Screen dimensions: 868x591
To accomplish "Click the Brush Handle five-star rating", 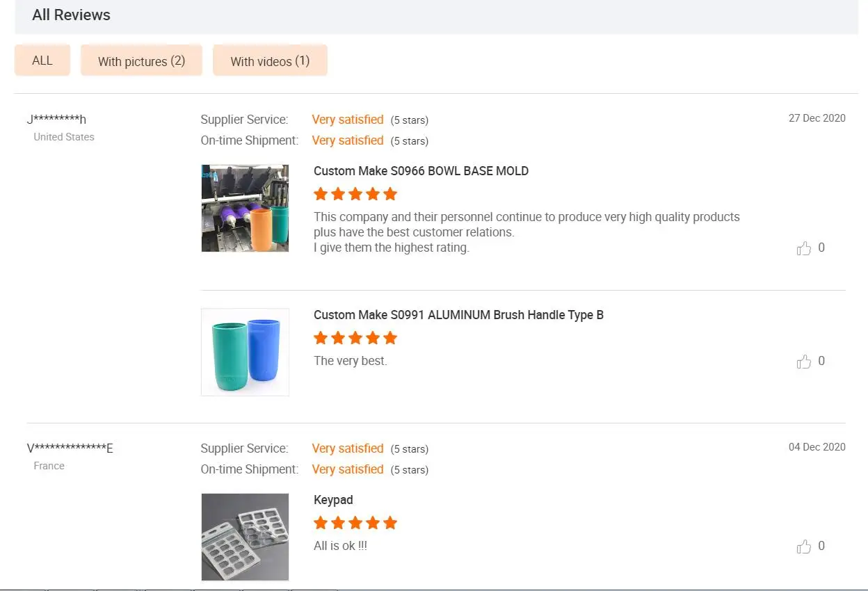I will click(355, 338).
